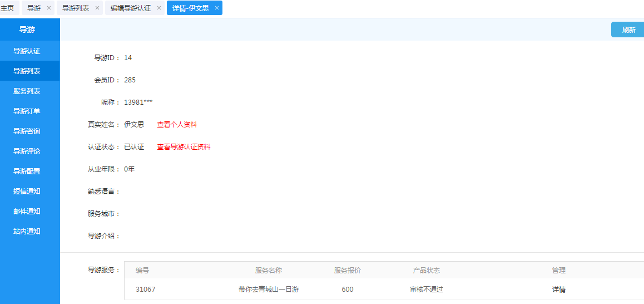Viewport: 644px width, 304px height.
Task: Select 站内通知 in the sidebar
Action: pyautogui.click(x=27, y=232)
